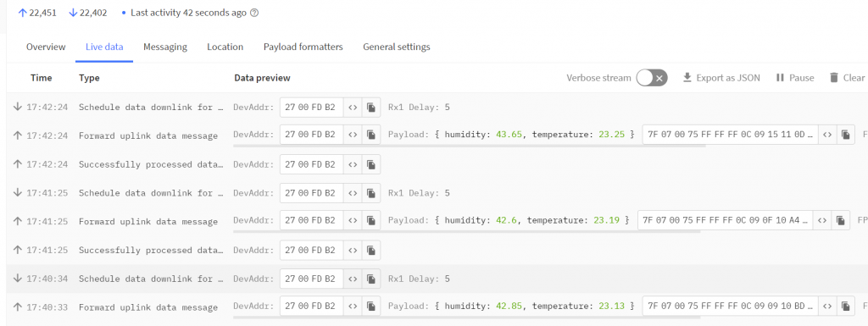Open the Messaging tab
868x326 pixels.
click(x=165, y=47)
